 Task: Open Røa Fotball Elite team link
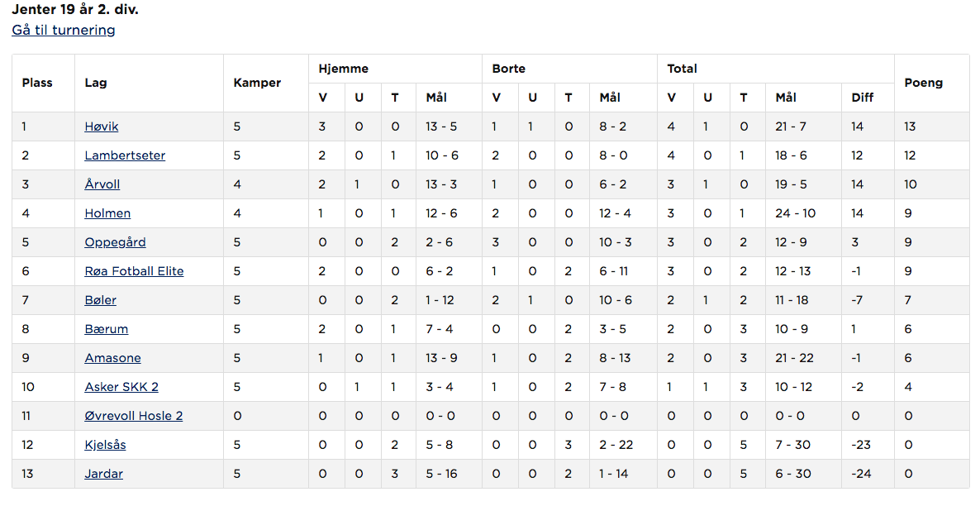tap(134, 271)
